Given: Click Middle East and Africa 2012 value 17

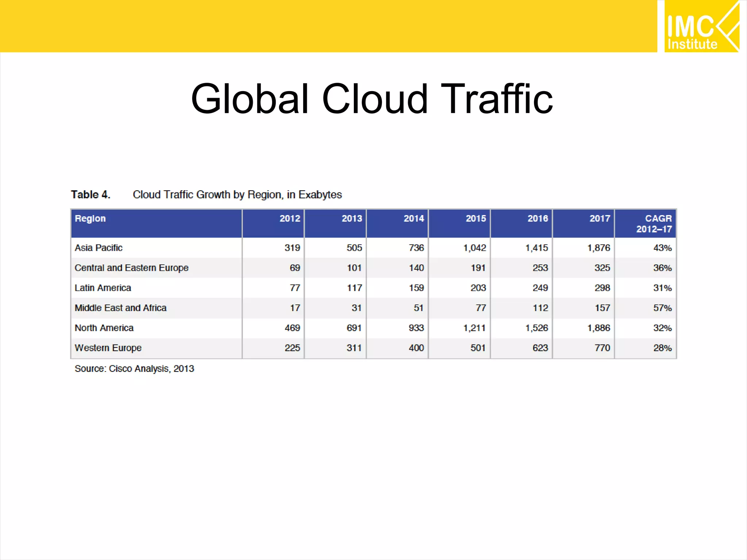Looking at the screenshot, I should [295, 308].
